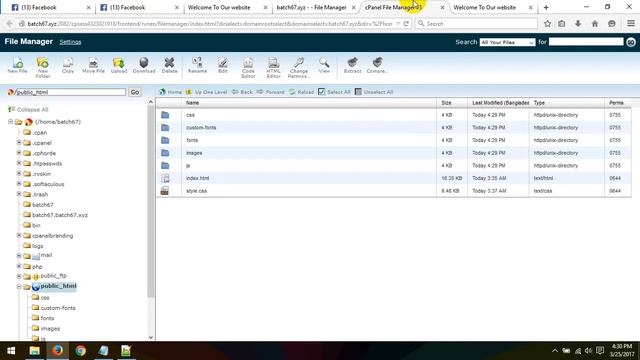Click Go next to the path field
640x360 pixels.
tap(135, 92)
